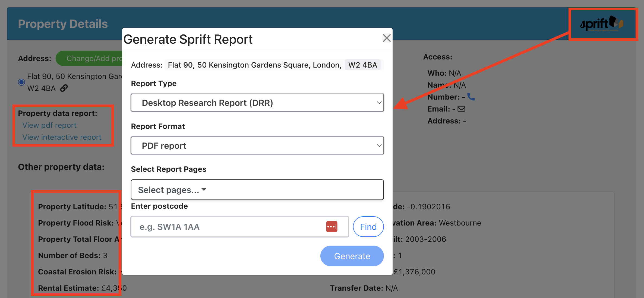The image size is (644, 298).
Task: Click the Westbourne conservation area value
Action: (460, 223)
